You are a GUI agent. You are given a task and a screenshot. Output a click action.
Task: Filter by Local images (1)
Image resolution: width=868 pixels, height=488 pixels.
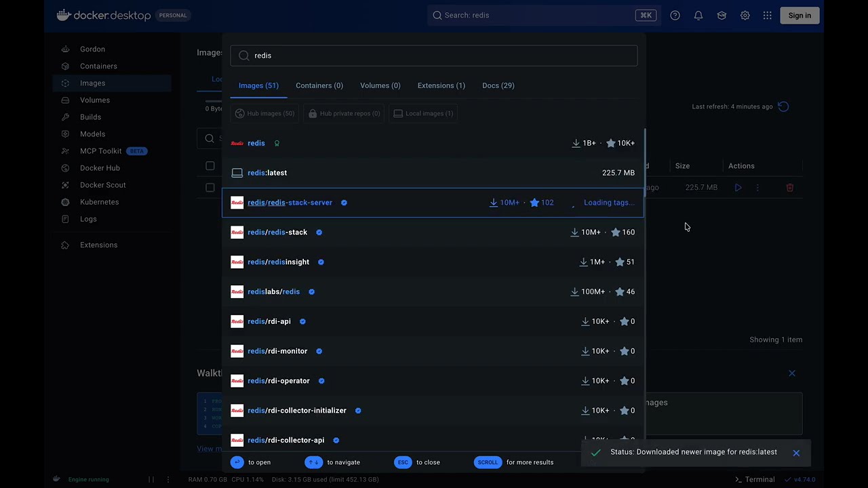click(x=423, y=113)
